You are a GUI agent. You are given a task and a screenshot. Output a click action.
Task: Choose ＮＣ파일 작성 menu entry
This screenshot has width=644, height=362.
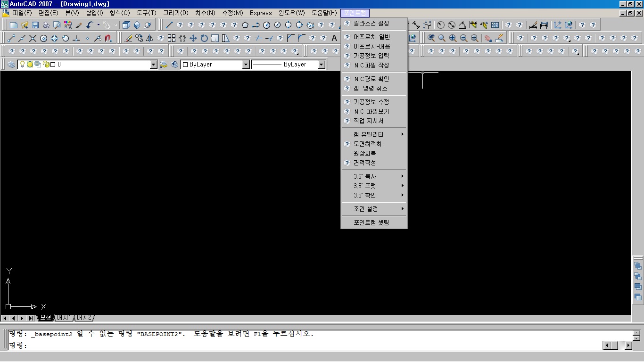[374, 65]
